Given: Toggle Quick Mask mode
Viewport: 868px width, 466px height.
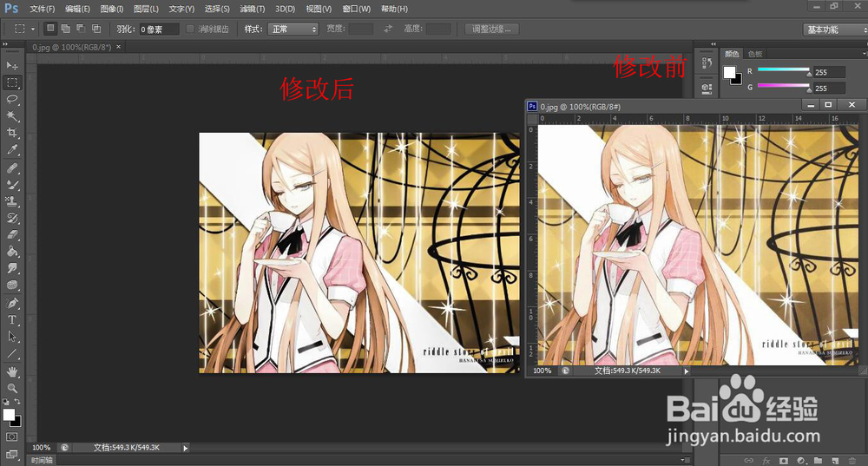Looking at the screenshot, I should [x=12, y=437].
